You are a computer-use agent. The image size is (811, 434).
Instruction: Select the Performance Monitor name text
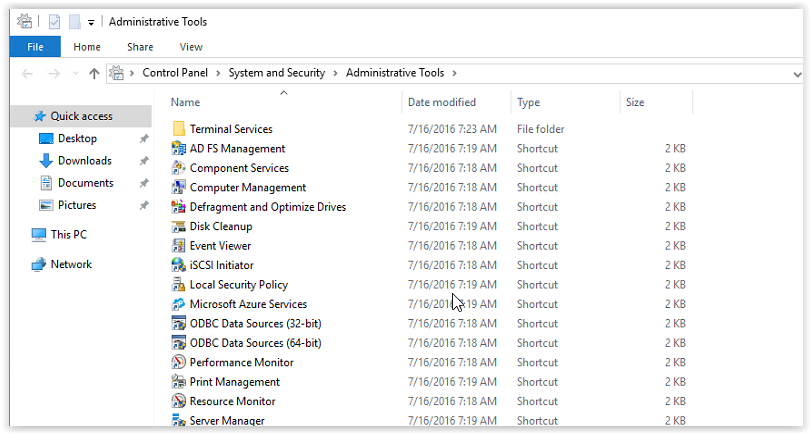click(242, 362)
